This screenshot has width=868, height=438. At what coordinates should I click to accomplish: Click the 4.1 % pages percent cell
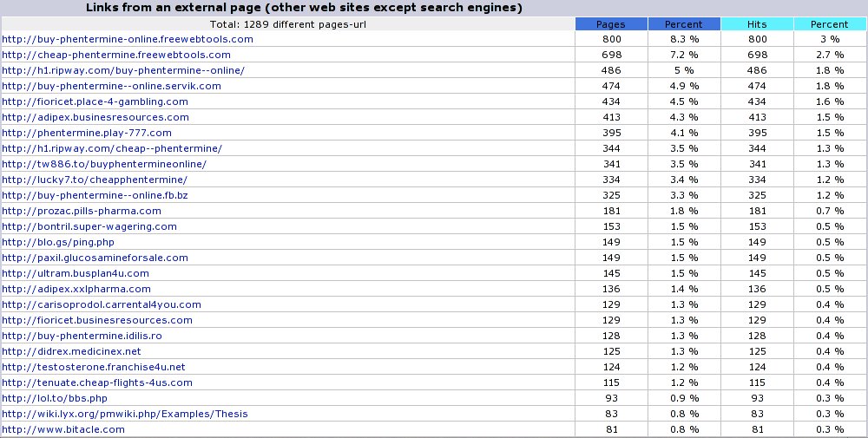point(684,133)
